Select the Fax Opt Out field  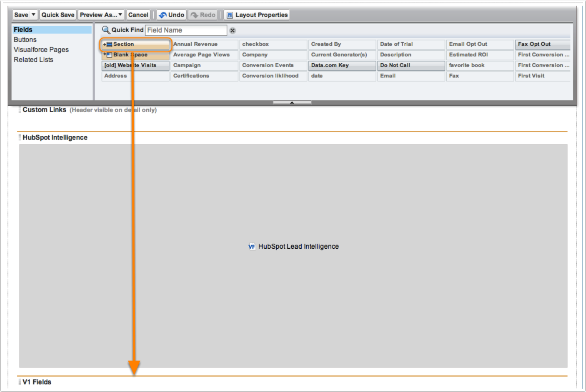click(543, 44)
